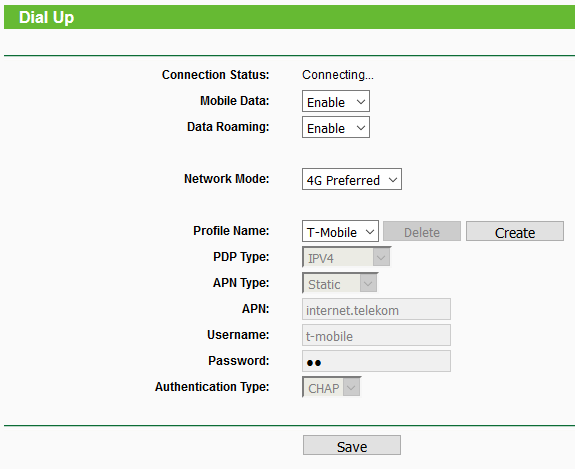Click the APN field internet.telekom

point(376,309)
